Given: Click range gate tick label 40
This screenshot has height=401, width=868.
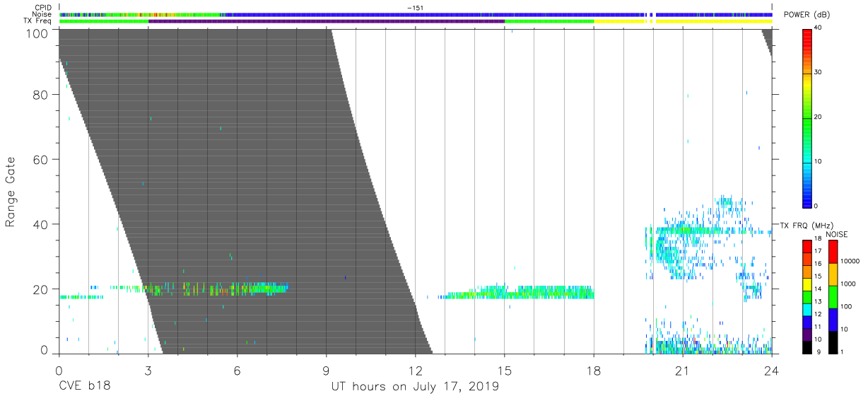Looking at the screenshot, I should [x=40, y=224].
